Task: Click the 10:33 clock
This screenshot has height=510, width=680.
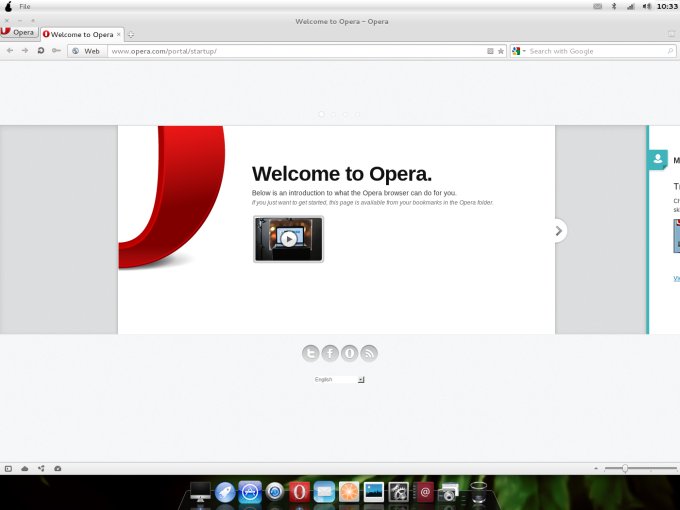Action: coord(667,6)
